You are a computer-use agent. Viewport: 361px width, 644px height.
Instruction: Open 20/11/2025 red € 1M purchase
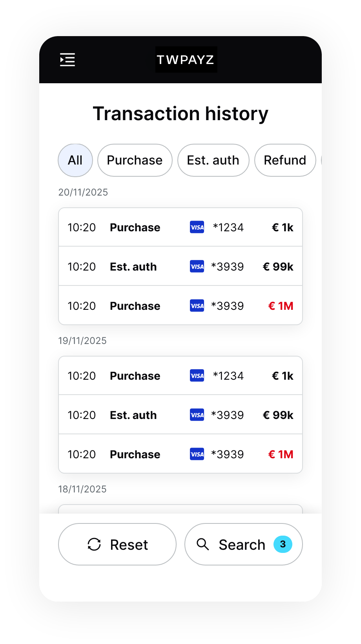pyautogui.click(x=180, y=306)
